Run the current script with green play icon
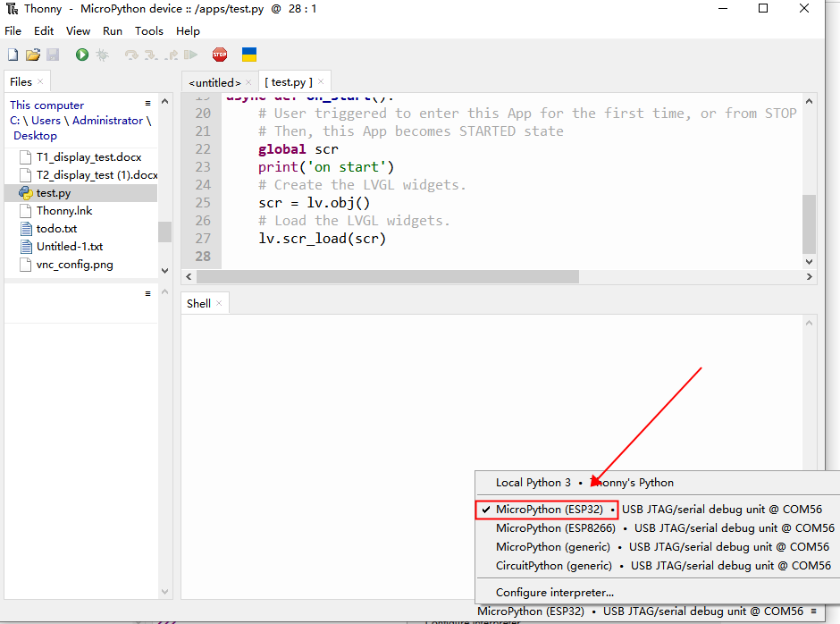The height and width of the screenshot is (624, 840). click(x=82, y=55)
